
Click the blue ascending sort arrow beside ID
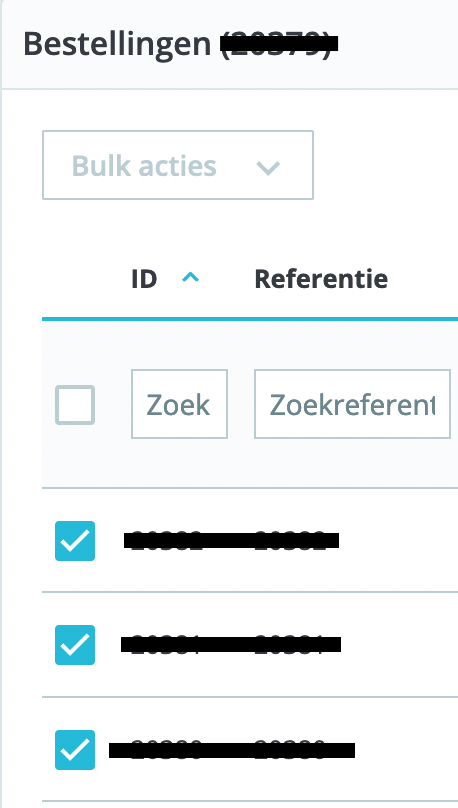click(x=190, y=278)
